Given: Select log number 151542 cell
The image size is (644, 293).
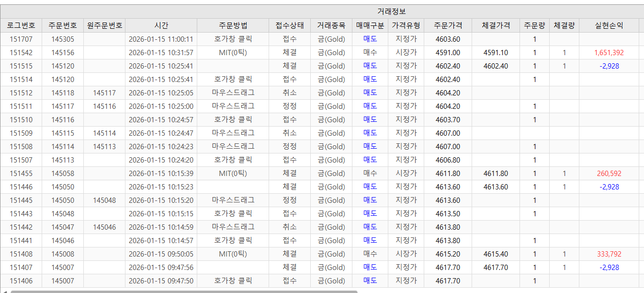Looking at the screenshot, I should tap(21, 53).
